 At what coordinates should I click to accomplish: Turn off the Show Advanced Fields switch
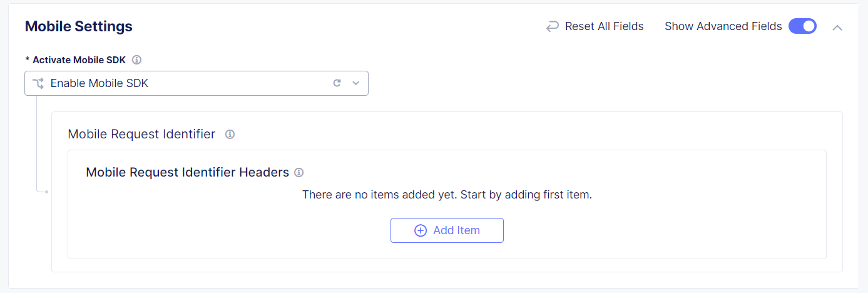802,26
